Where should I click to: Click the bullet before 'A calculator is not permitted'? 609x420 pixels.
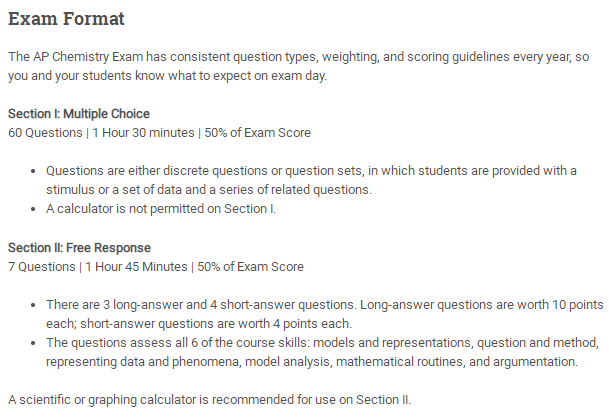(33, 209)
